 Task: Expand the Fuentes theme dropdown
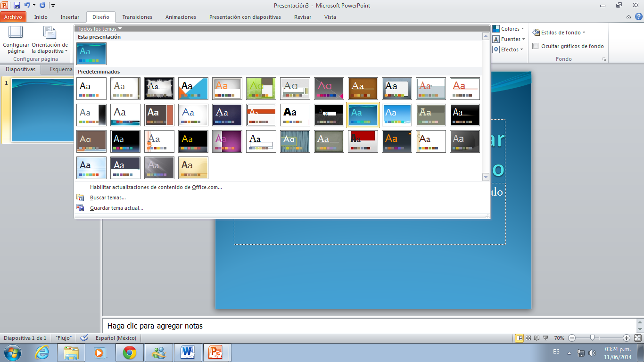pyautogui.click(x=509, y=39)
